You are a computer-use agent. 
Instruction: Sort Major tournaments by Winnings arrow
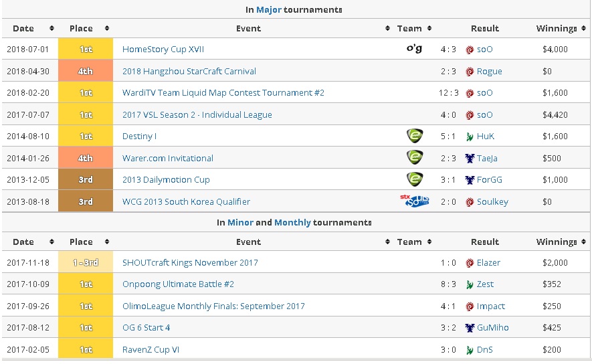tap(584, 28)
